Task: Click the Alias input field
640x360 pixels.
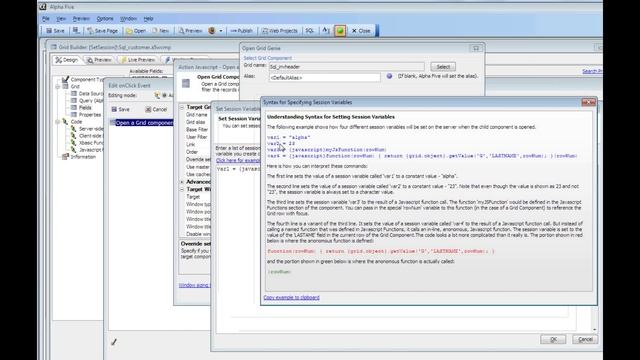Action: pyautogui.click(x=324, y=78)
